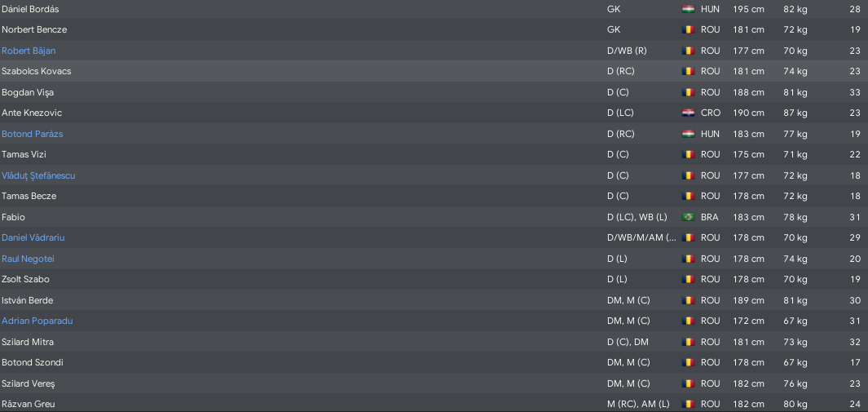Click the Romania flag in István Berde's row
Viewport: 868px width, 412px height.
coord(688,300)
